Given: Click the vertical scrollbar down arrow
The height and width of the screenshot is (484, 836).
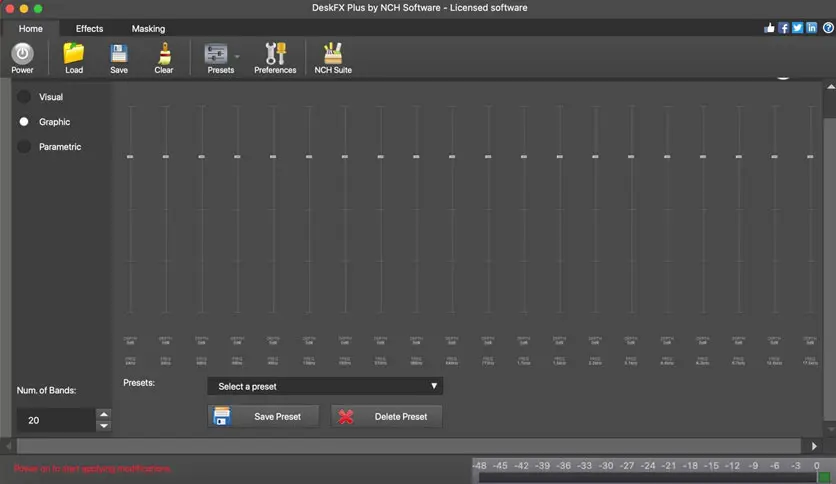Looking at the screenshot, I should pos(831,429).
